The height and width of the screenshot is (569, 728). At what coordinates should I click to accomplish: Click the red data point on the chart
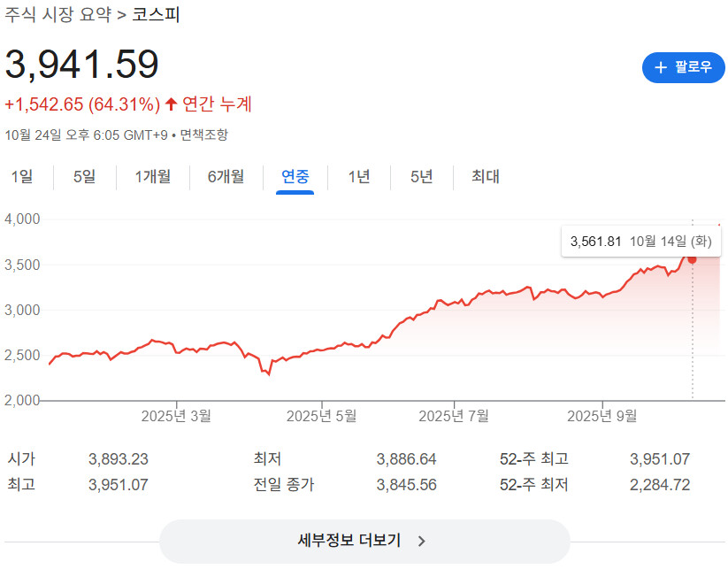click(692, 258)
